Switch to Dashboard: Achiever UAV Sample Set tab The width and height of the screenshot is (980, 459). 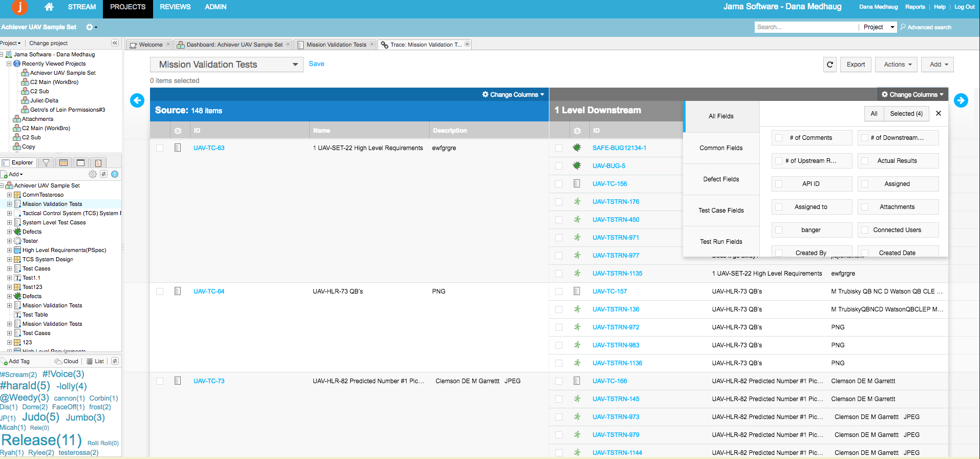pos(234,45)
